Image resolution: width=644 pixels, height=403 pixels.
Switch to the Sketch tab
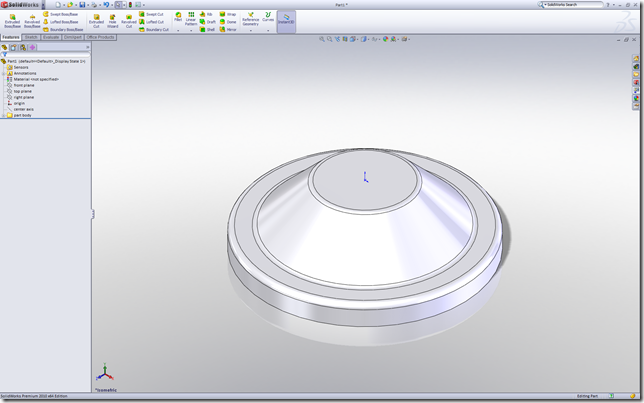pyautogui.click(x=31, y=37)
